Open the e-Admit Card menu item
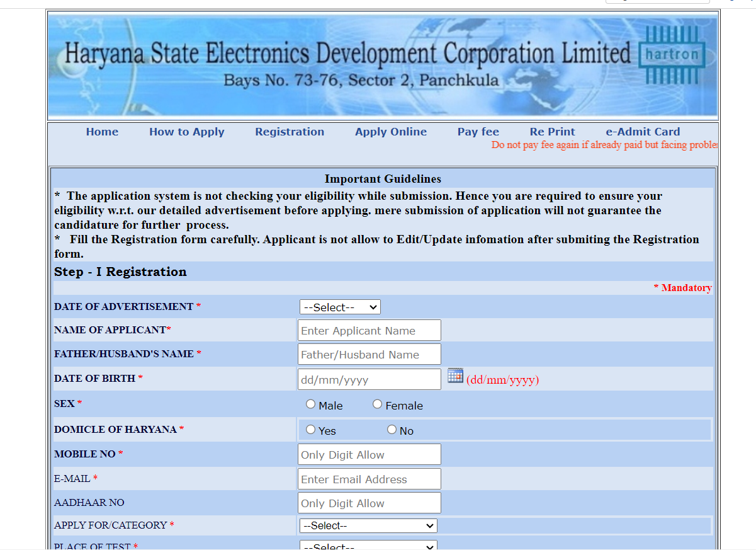 pyautogui.click(x=643, y=132)
